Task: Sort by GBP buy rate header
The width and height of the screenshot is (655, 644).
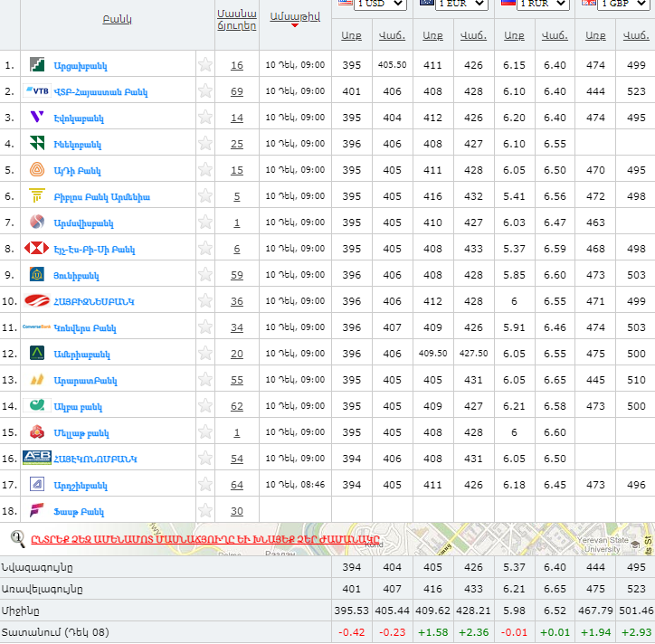Action: tap(595, 35)
